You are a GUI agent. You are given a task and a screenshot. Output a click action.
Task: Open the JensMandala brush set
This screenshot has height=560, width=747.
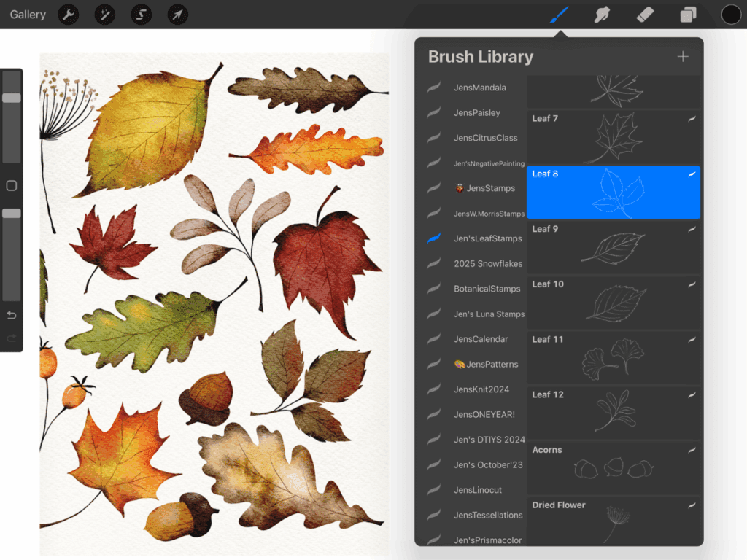point(480,87)
